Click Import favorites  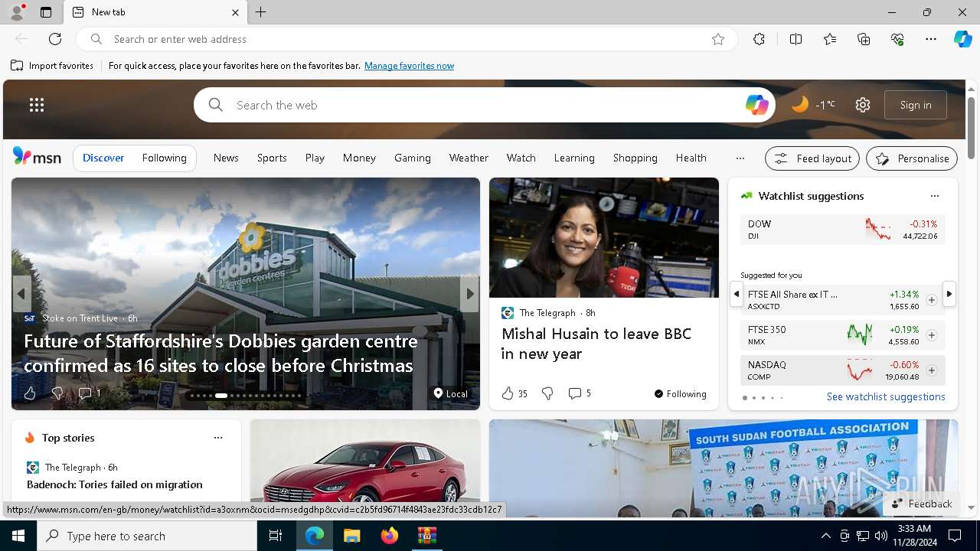coord(52,66)
